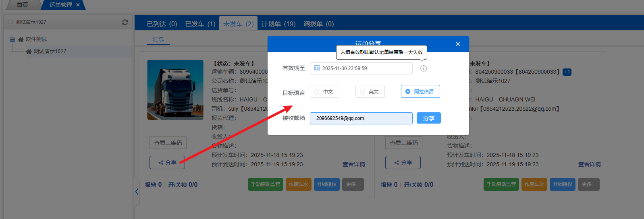The height and width of the screenshot is (219, 644).
Task: Click the 接收邮箱 email input field
Action: coord(361,118)
